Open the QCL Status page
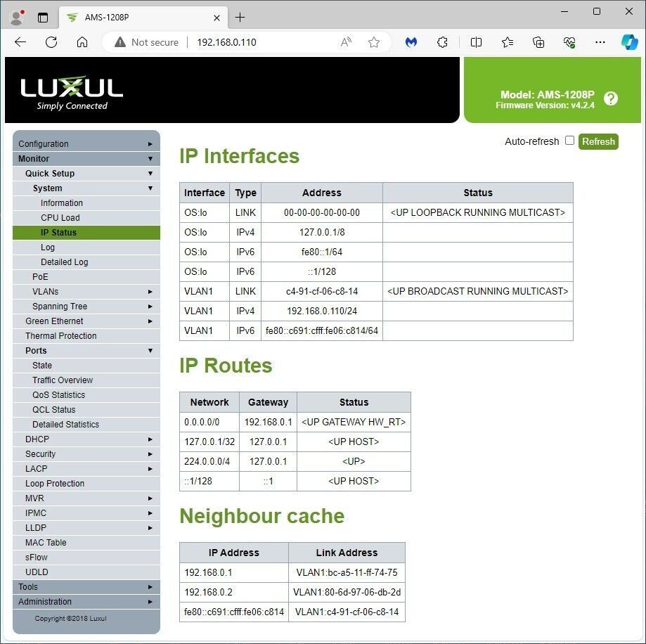 click(86, 410)
